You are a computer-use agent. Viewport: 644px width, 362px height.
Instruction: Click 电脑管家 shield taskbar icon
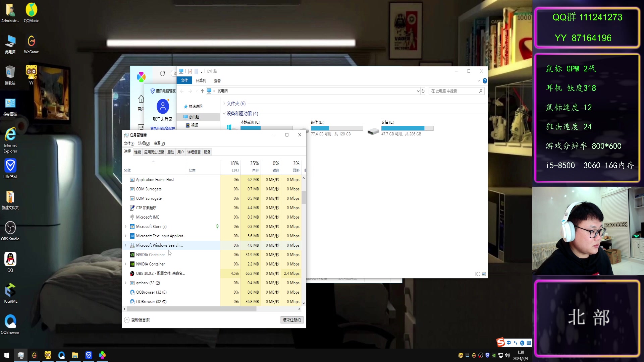coord(89,355)
